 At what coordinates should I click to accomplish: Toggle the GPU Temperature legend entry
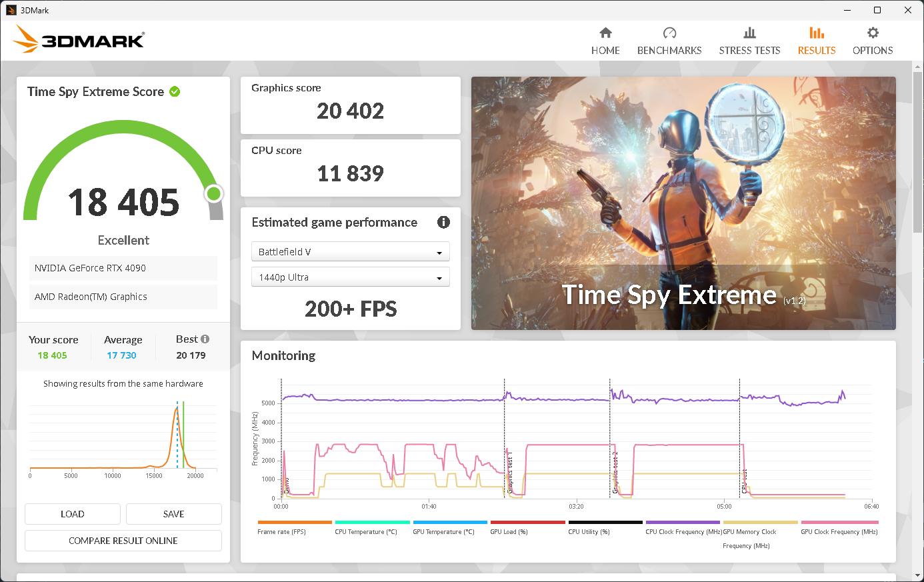tap(450, 529)
